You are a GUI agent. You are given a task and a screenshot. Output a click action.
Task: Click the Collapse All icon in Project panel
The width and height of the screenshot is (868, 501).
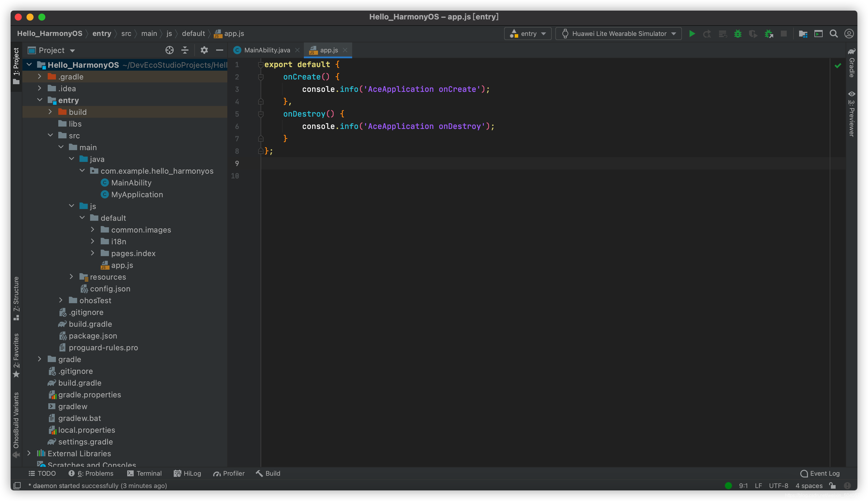click(x=185, y=50)
